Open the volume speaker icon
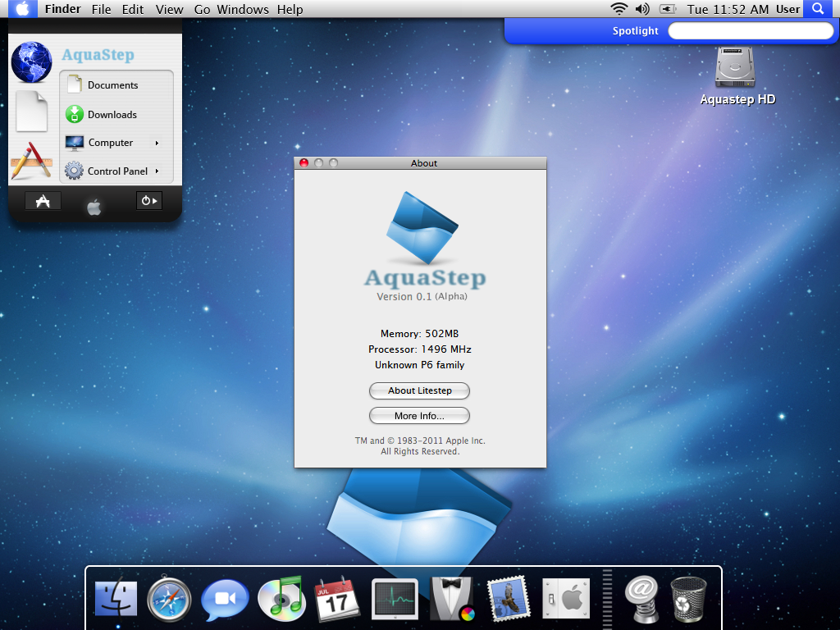This screenshot has width=840, height=630. tap(642, 8)
